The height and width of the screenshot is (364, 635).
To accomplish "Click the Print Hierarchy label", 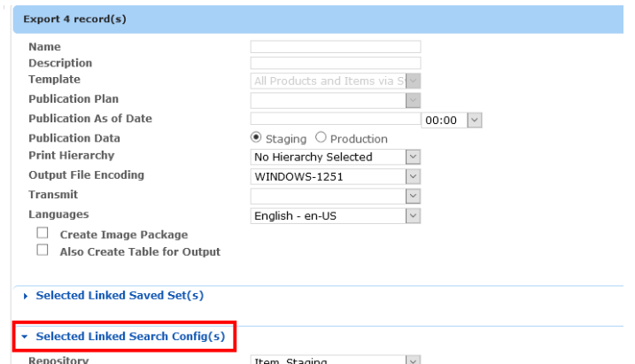I will [x=71, y=156].
